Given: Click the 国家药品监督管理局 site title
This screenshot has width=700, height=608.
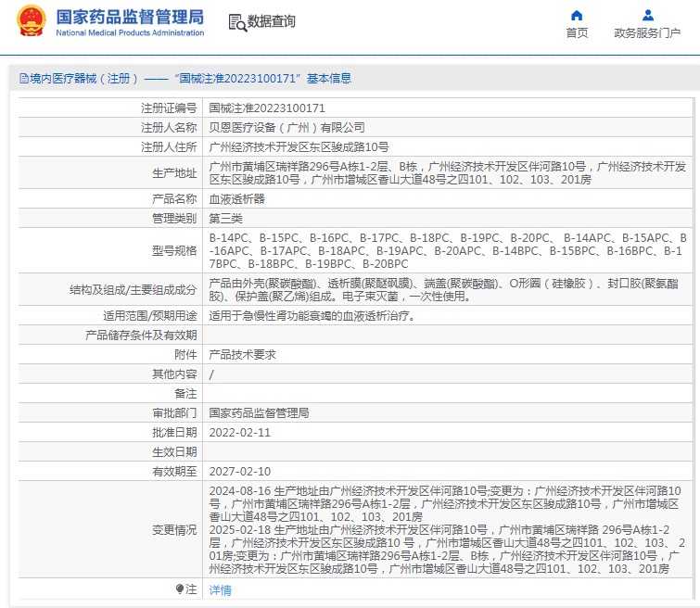Looking at the screenshot, I should coord(130,16).
